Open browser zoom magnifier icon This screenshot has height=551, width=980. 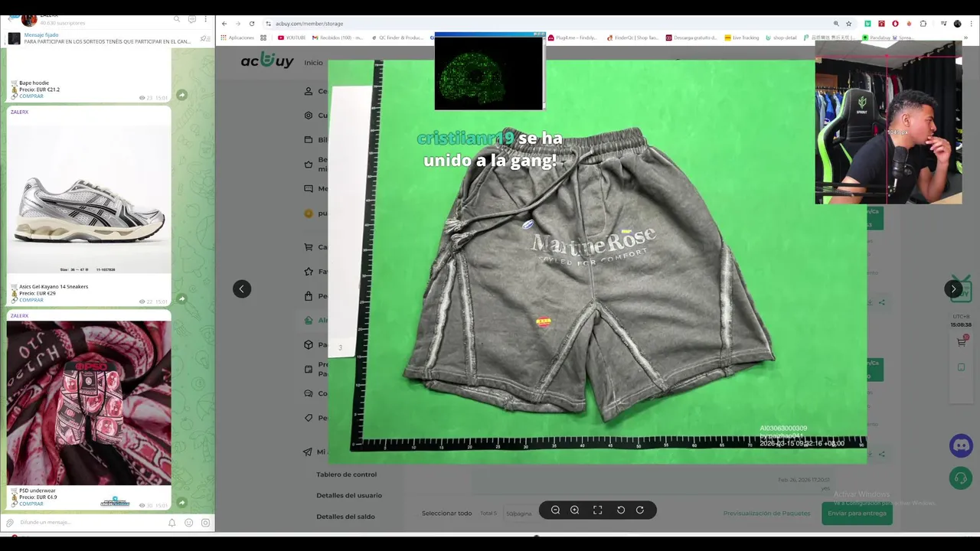pos(836,24)
